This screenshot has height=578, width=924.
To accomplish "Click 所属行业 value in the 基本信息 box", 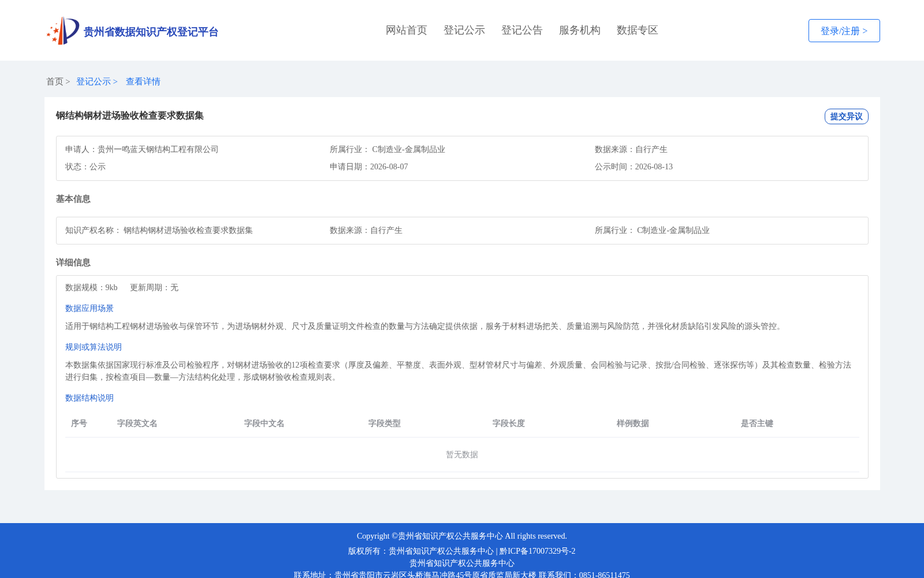I will coord(673,230).
